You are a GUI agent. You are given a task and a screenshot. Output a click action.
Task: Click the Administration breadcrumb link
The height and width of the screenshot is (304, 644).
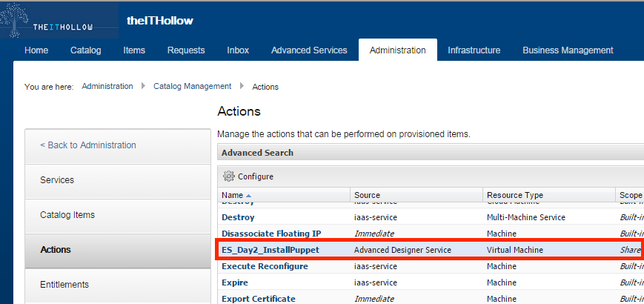(107, 87)
